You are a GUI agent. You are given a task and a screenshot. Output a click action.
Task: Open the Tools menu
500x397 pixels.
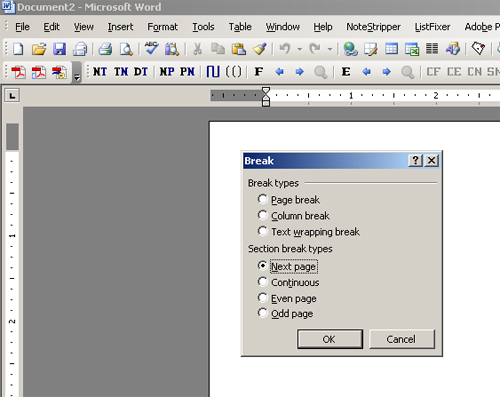click(203, 27)
